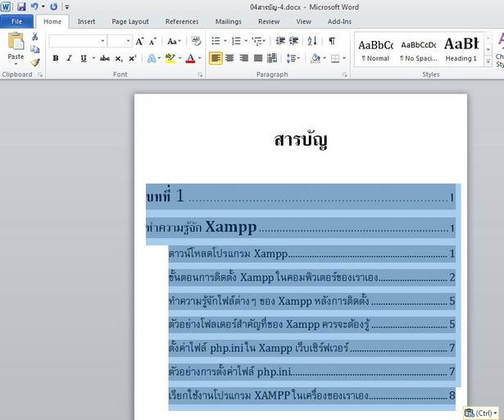
Task: Open the Borders menu
Action: point(338,58)
